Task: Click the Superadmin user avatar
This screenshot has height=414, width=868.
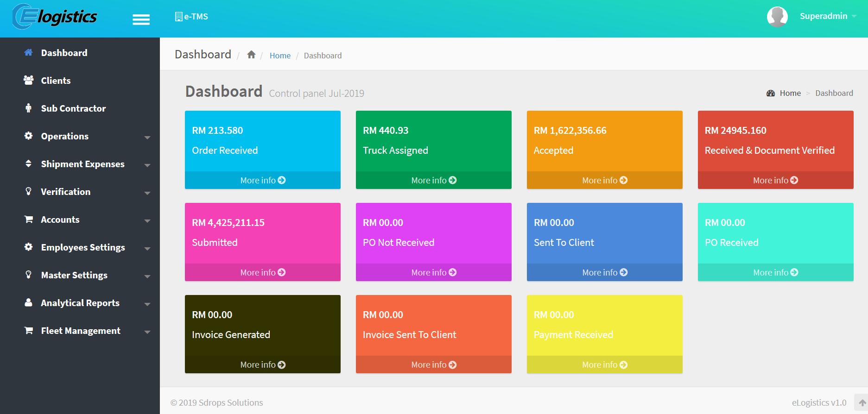Action: tap(777, 17)
